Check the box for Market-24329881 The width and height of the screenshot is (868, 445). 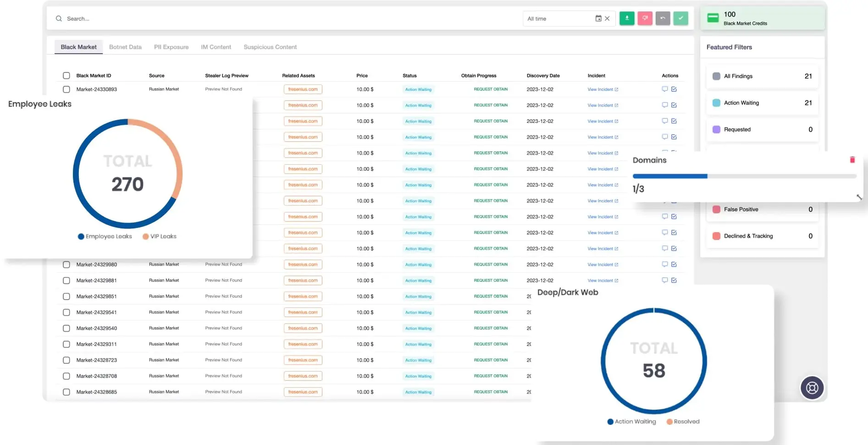pos(66,280)
